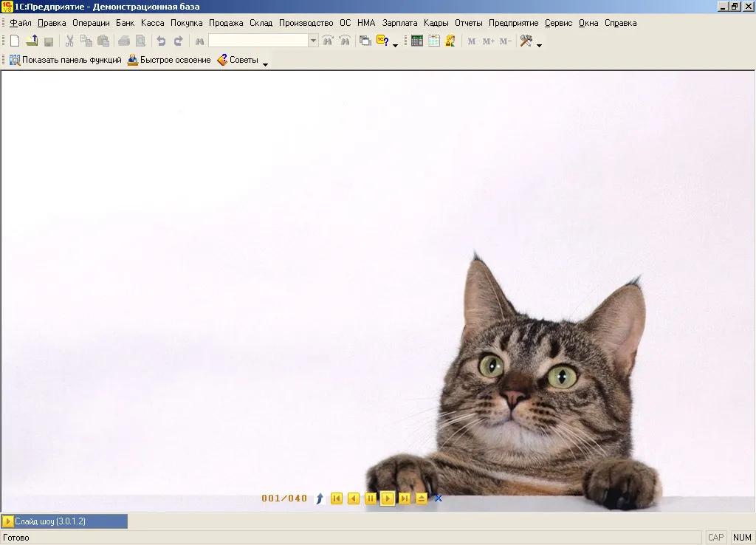Click the 001/040 slide counter
Image resolution: width=756 pixels, height=545 pixels.
point(284,498)
